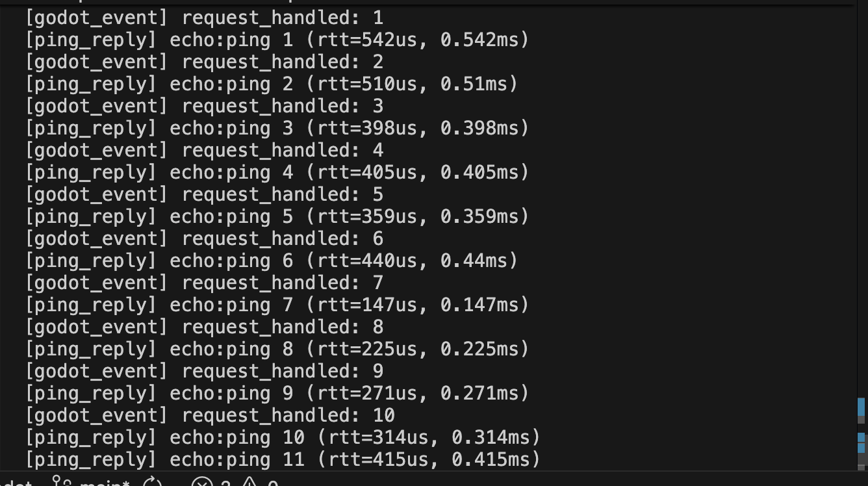The image size is (868, 486).
Task: Click the warnings triangle icon
Action: (x=250, y=483)
